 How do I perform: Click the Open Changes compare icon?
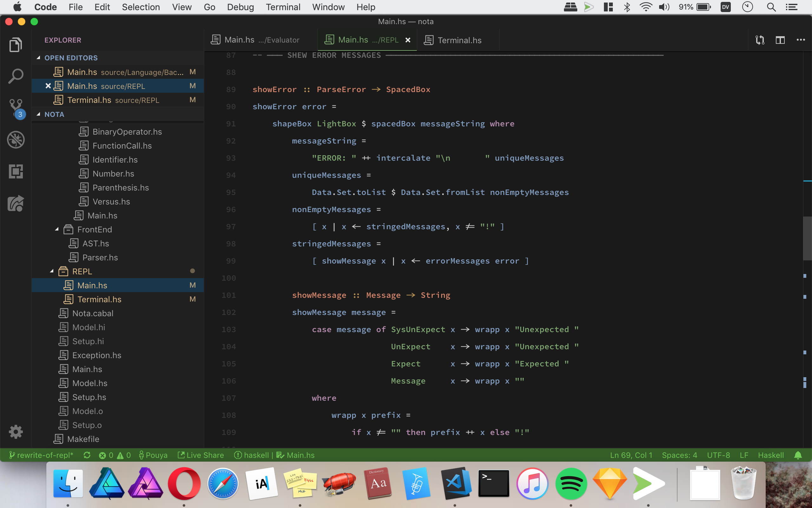[760, 40]
